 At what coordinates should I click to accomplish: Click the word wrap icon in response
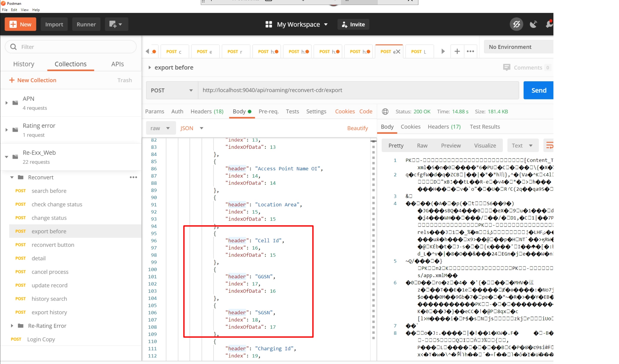(549, 145)
